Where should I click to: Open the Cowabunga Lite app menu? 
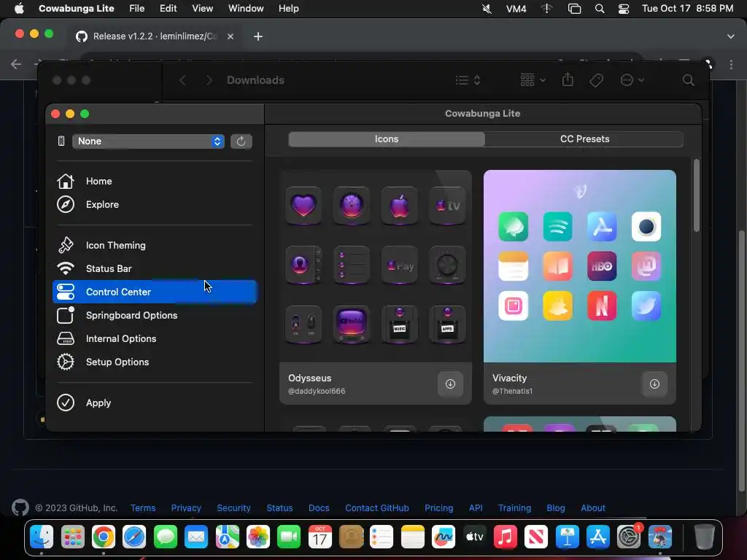(76, 9)
